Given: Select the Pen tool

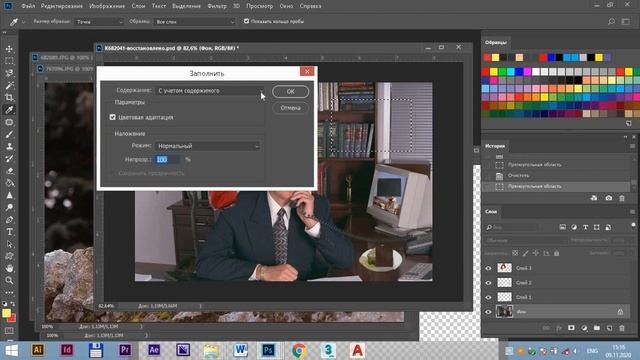Looking at the screenshot, I should pos(9,220).
